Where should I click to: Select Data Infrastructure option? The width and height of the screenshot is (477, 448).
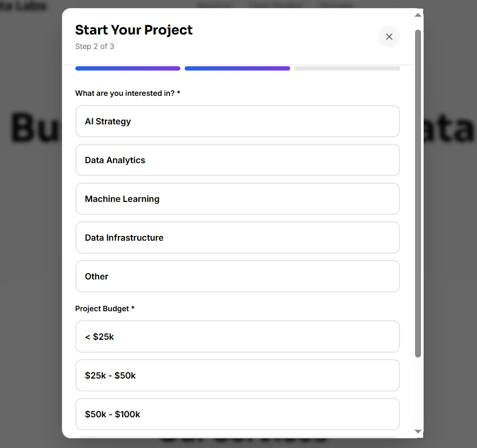click(x=237, y=237)
